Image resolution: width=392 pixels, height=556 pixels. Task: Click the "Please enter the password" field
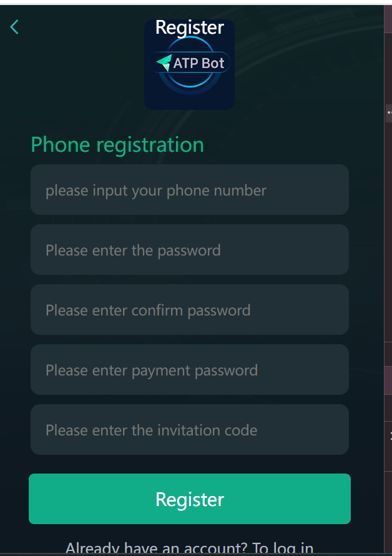[x=189, y=250]
